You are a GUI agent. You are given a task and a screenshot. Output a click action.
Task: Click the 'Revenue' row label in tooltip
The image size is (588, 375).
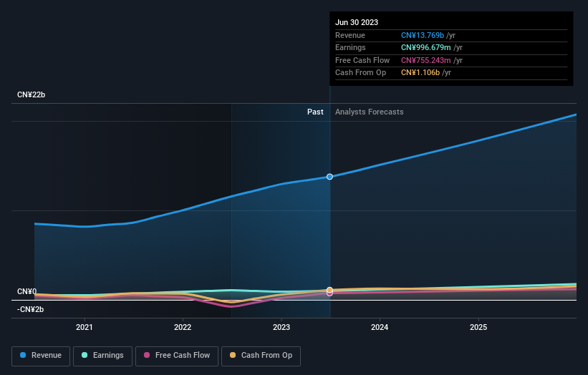tap(350, 35)
